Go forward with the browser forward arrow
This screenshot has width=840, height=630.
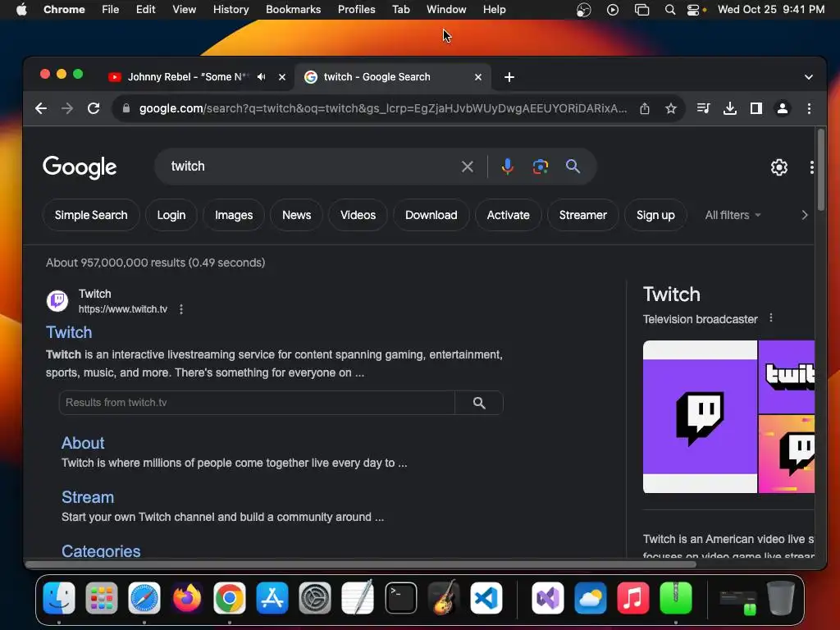[67, 109]
